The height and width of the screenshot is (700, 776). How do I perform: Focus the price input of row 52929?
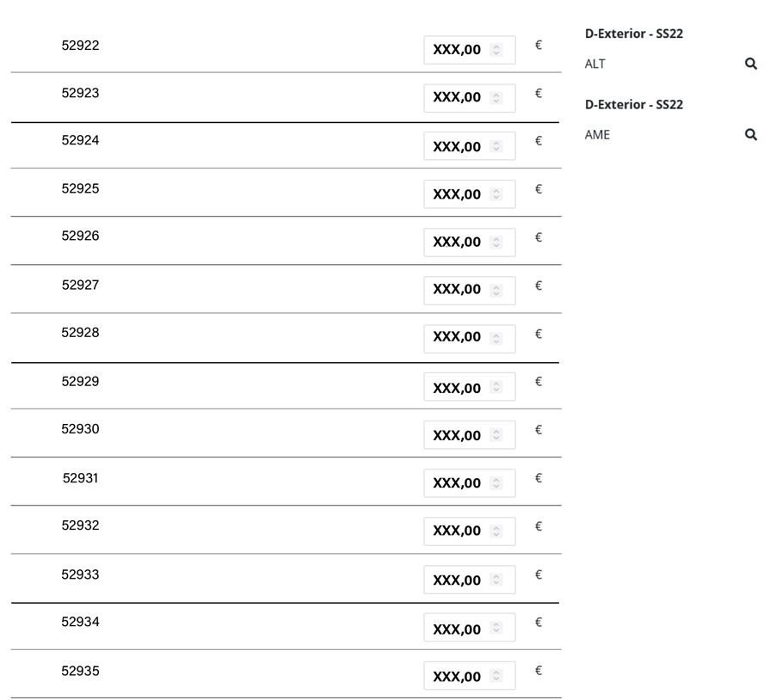(458, 389)
